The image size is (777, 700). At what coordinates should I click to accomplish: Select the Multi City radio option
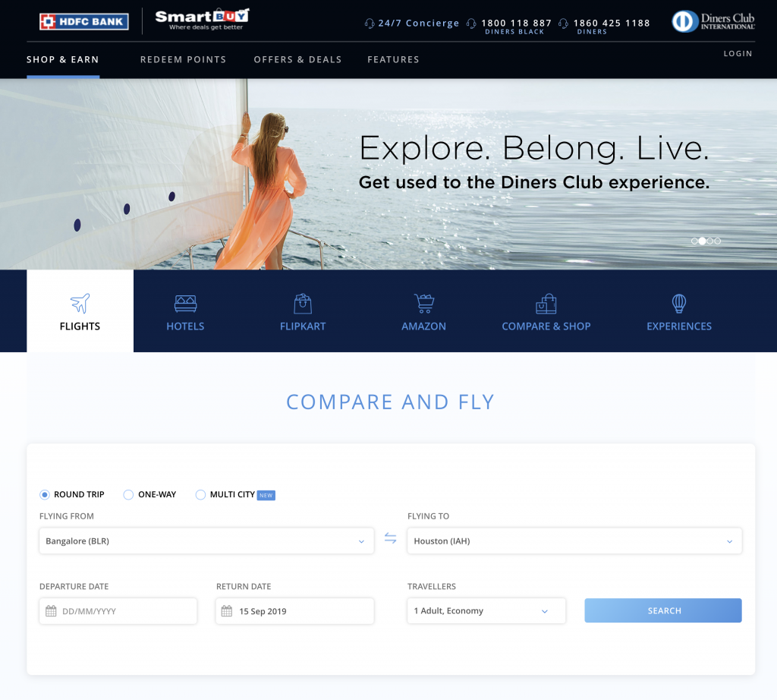(x=200, y=495)
